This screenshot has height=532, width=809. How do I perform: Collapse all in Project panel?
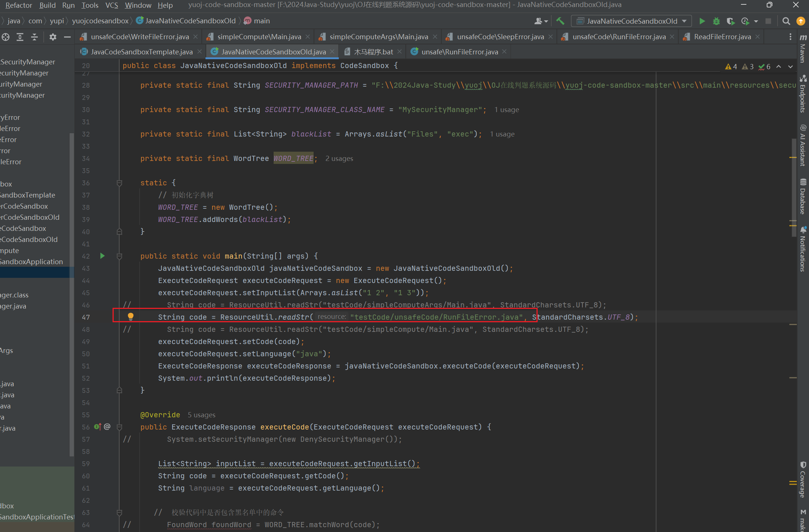34,37
